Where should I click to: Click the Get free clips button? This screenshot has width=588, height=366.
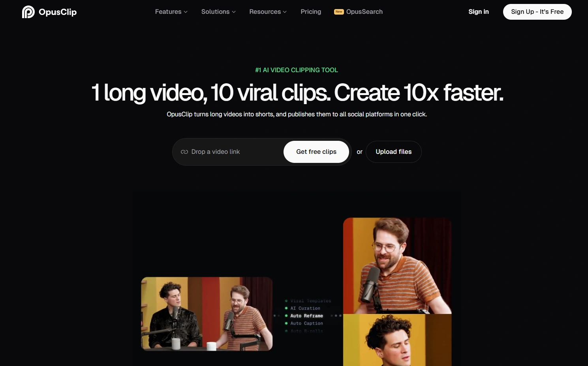pyautogui.click(x=316, y=152)
